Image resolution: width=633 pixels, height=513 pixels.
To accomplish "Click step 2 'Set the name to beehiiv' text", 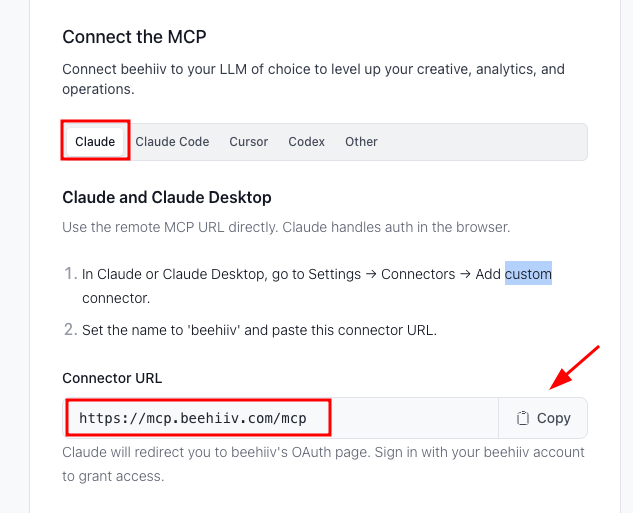I will click(259, 330).
